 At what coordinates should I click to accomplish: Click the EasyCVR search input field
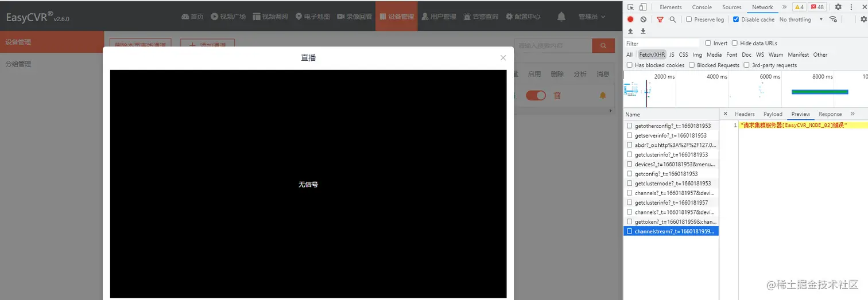553,46
